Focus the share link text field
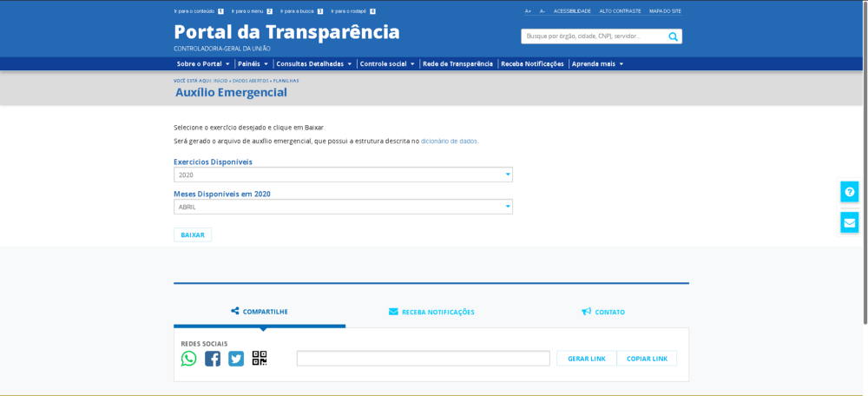The width and height of the screenshot is (868, 396). coord(424,359)
